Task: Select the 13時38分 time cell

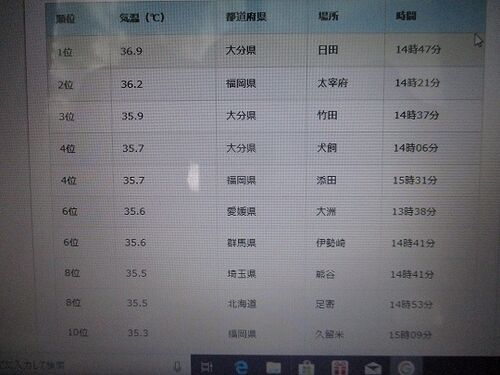Action: [414, 212]
